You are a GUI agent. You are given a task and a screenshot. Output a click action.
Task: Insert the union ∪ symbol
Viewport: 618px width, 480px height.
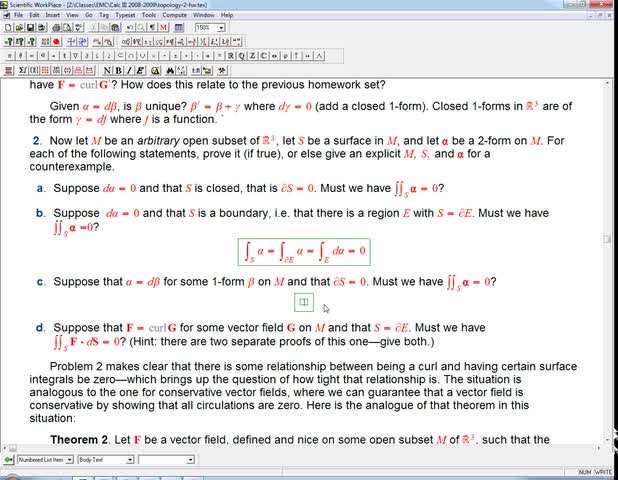pos(143,56)
